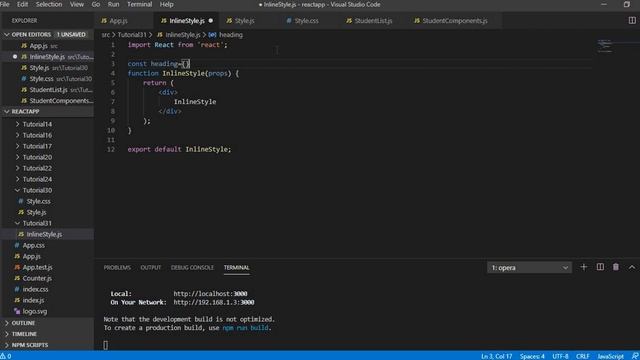Click the Ln 3, Col 17 status item
The height and width of the screenshot is (360, 640).
click(496, 356)
